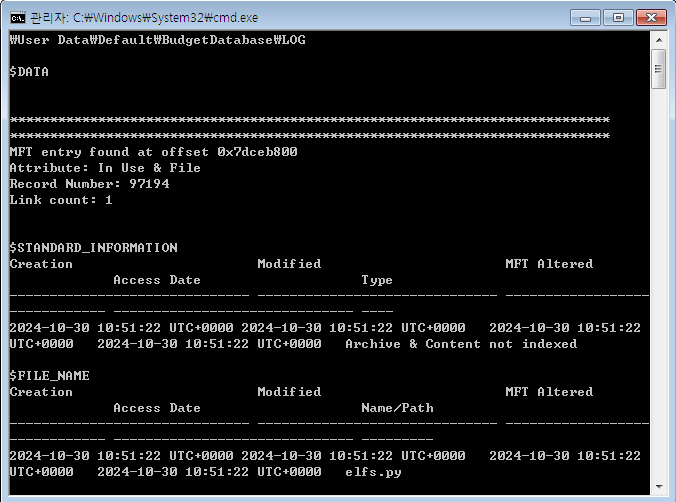Click 'MFT entry found at offset 0x7dceb800'
The image size is (676, 502).
click(153, 152)
